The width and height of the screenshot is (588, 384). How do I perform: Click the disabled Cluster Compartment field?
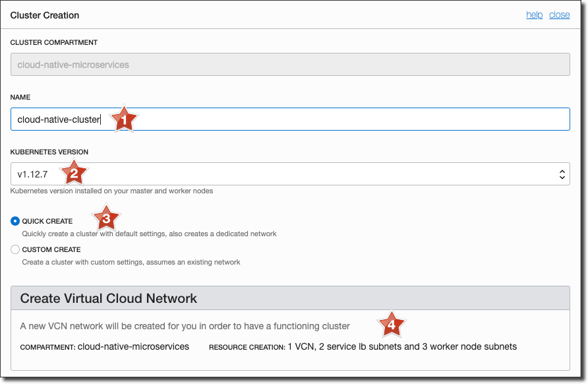[290, 65]
